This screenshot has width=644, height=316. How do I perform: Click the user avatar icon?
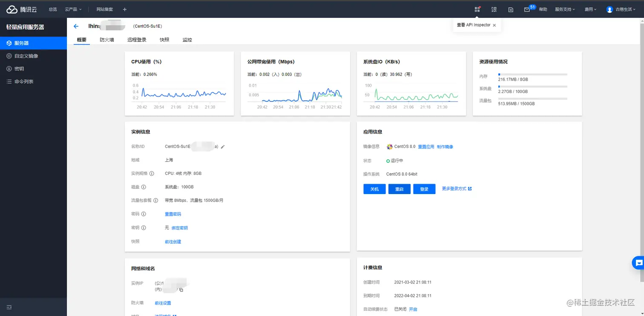[x=609, y=9]
